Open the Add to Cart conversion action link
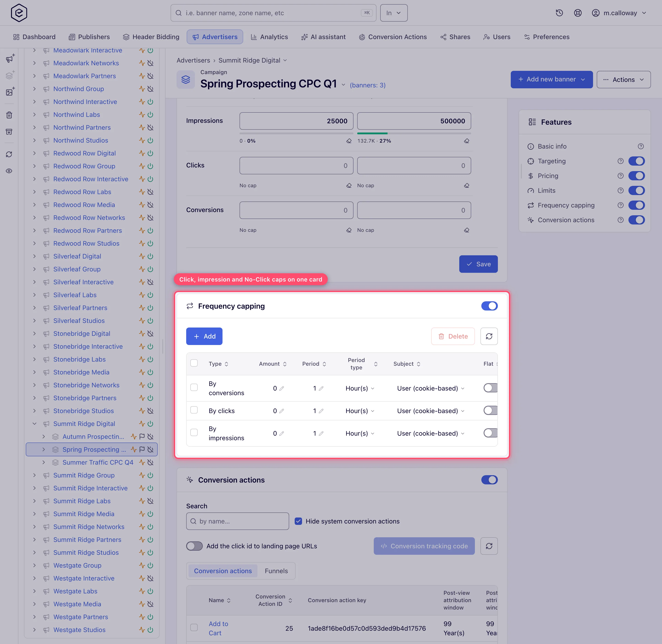This screenshot has height=644, width=662. (x=218, y=628)
